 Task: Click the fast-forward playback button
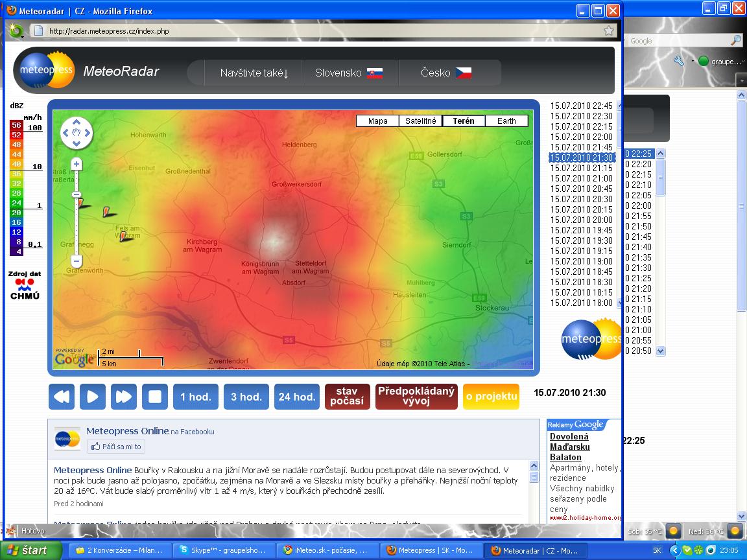(124, 397)
